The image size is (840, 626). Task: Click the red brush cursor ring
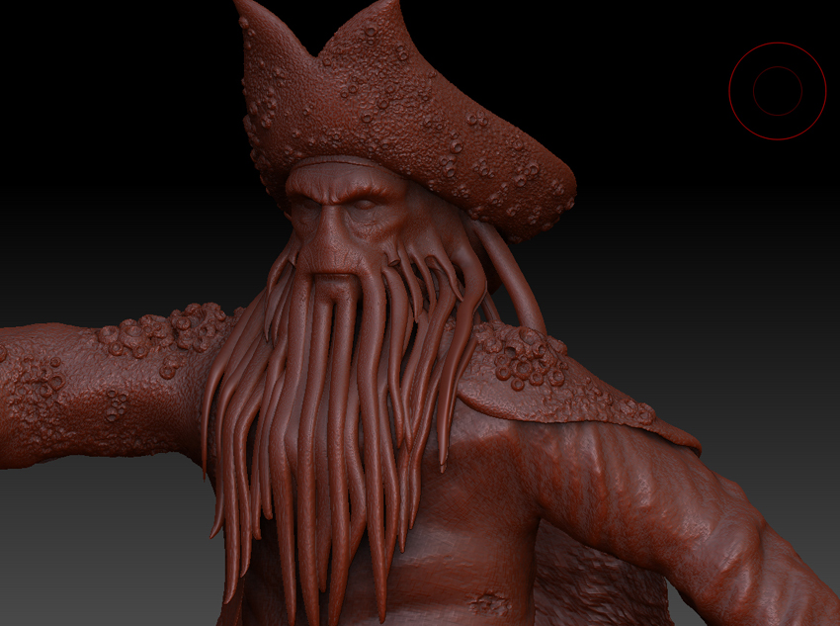point(778,91)
